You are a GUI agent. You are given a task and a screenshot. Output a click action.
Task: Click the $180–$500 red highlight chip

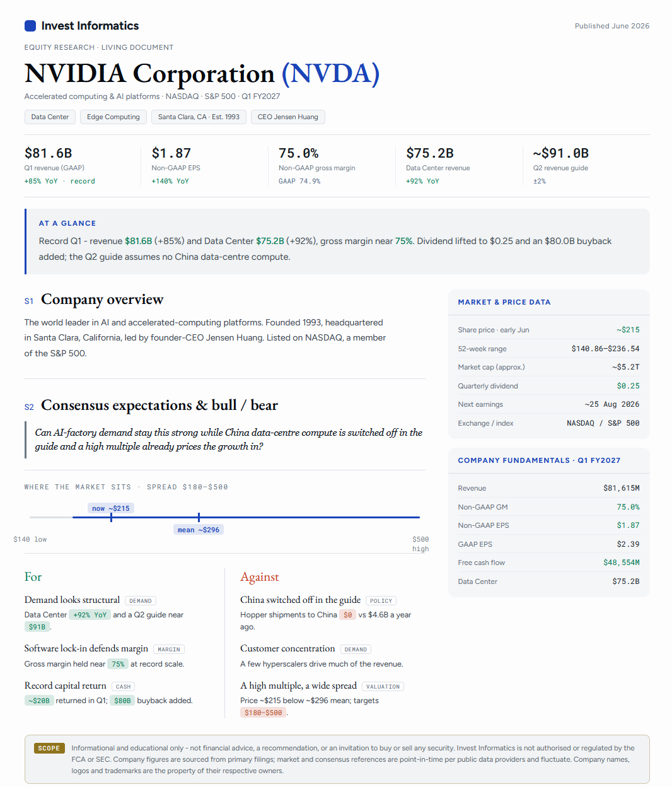(x=264, y=713)
